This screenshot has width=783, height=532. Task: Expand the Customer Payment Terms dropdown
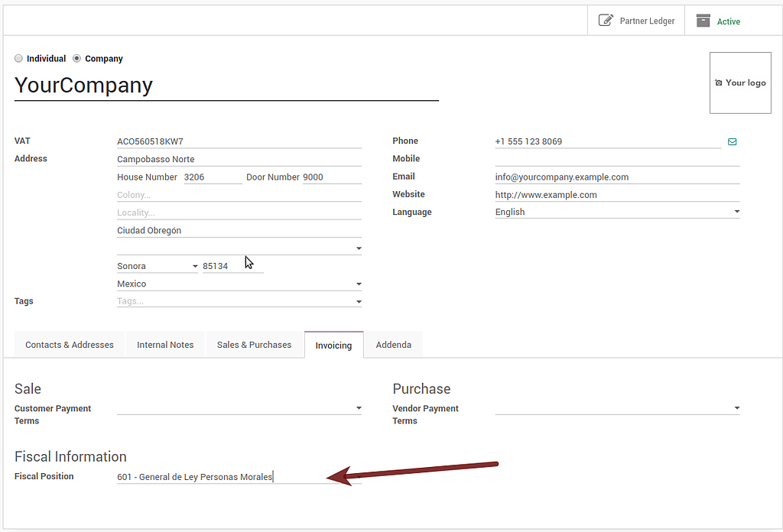tap(359, 408)
